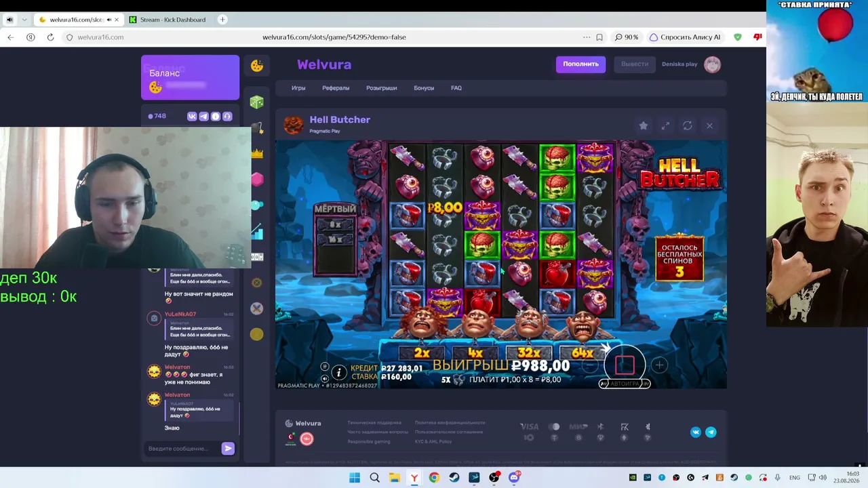Open the support headset icon in chat header
This screenshot has width=868, height=488.
(227, 117)
